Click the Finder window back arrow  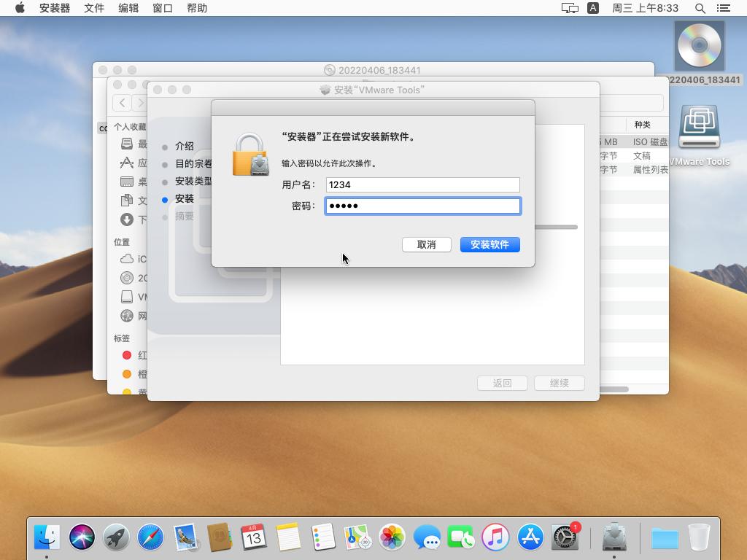coord(123,103)
